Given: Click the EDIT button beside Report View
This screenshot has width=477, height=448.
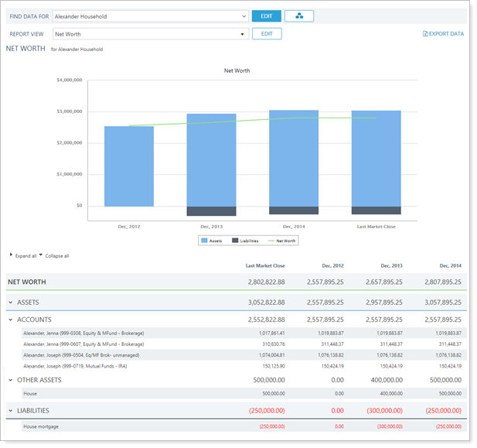Looking at the screenshot, I should [x=267, y=34].
